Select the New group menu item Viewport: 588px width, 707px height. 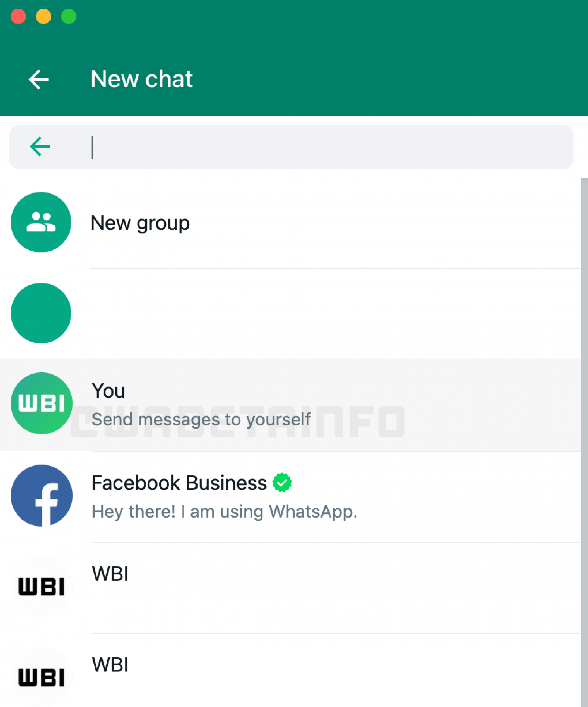tap(140, 222)
